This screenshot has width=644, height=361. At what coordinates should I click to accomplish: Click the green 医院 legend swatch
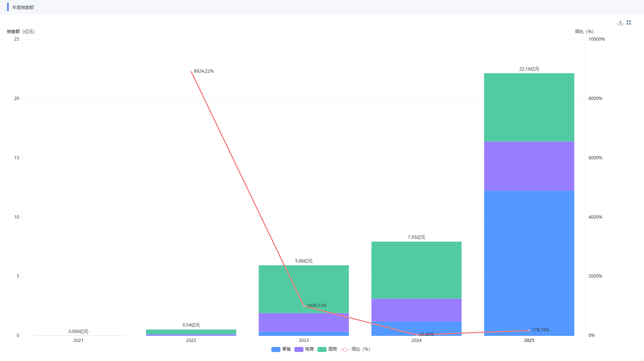322,349
